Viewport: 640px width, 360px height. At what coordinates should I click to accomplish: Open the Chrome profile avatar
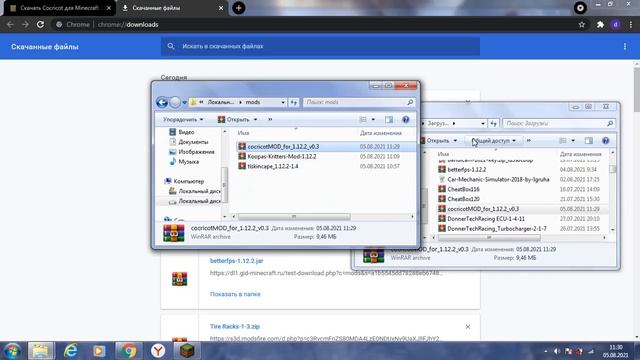coord(616,24)
